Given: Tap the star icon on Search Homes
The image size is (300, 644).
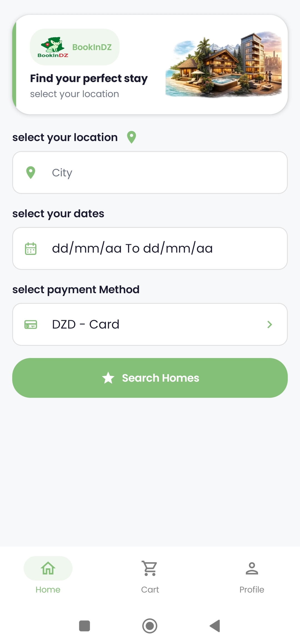Looking at the screenshot, I should (108, 378).
